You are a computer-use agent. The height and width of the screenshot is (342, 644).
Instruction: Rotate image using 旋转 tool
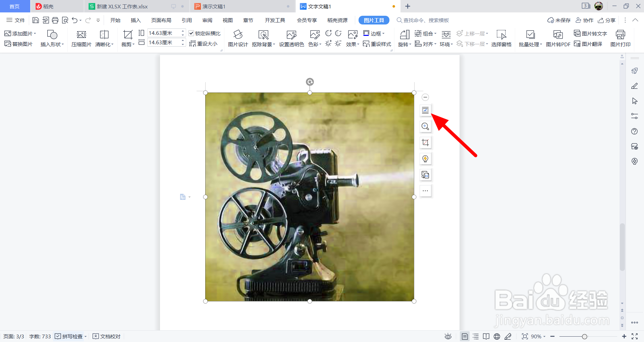[405, 39]
